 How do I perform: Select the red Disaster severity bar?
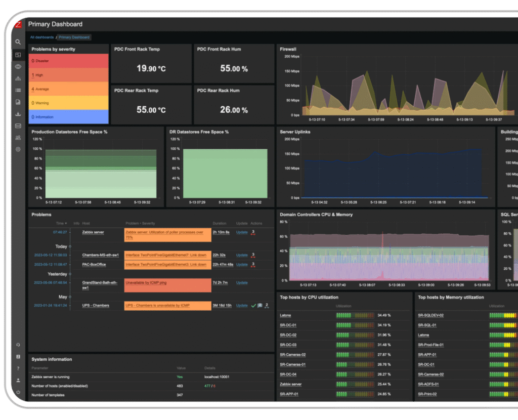69,61
